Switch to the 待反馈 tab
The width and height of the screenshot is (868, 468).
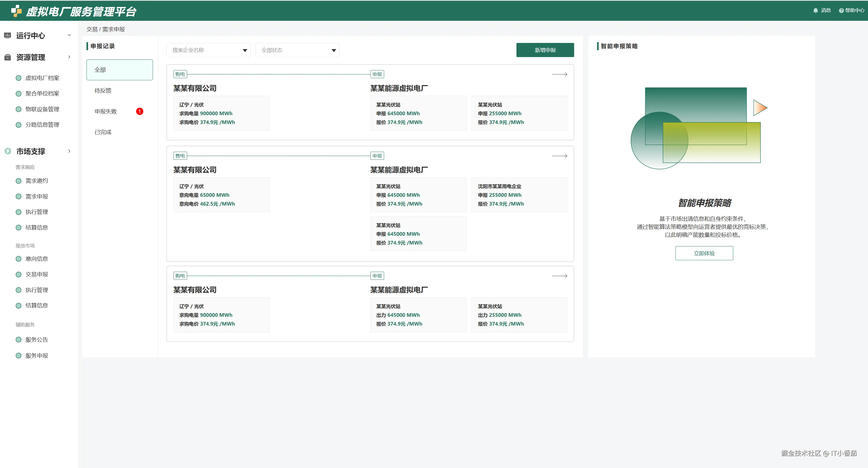tap(103, 91)
